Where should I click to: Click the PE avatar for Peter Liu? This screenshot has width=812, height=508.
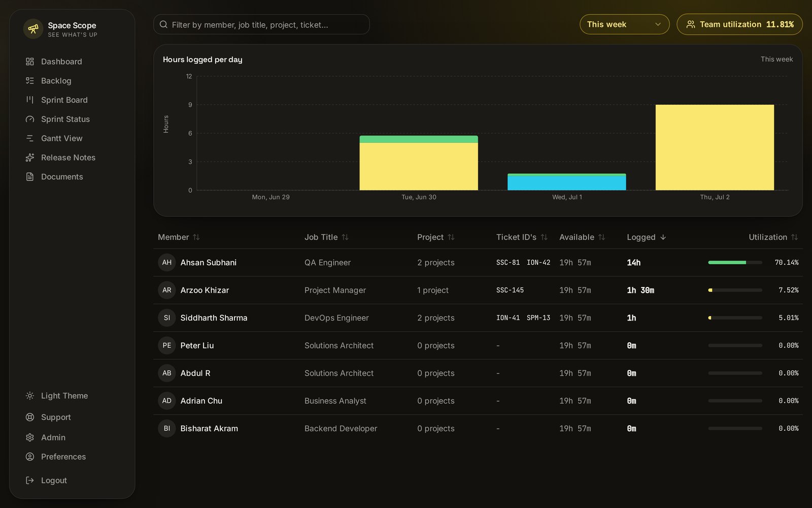(x=167, y=345)
